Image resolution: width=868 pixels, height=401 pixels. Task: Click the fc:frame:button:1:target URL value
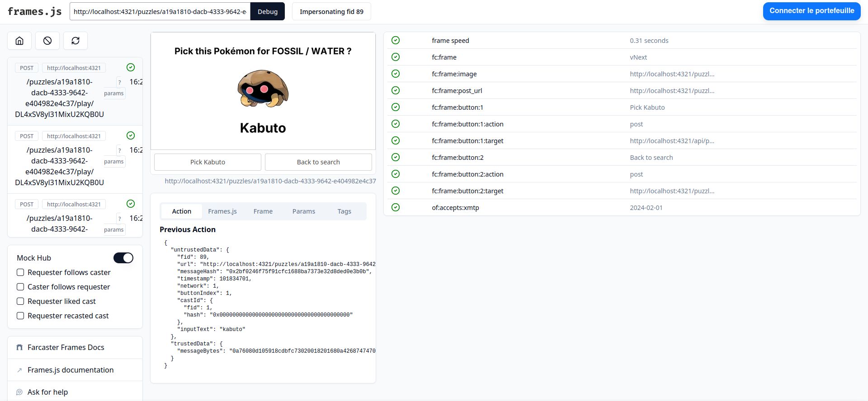coord(672,141)
